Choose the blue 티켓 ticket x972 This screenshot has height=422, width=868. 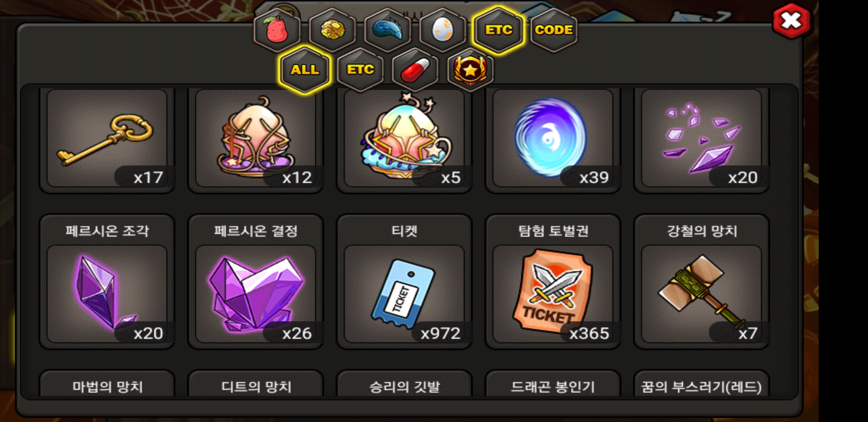click(404, 282)
